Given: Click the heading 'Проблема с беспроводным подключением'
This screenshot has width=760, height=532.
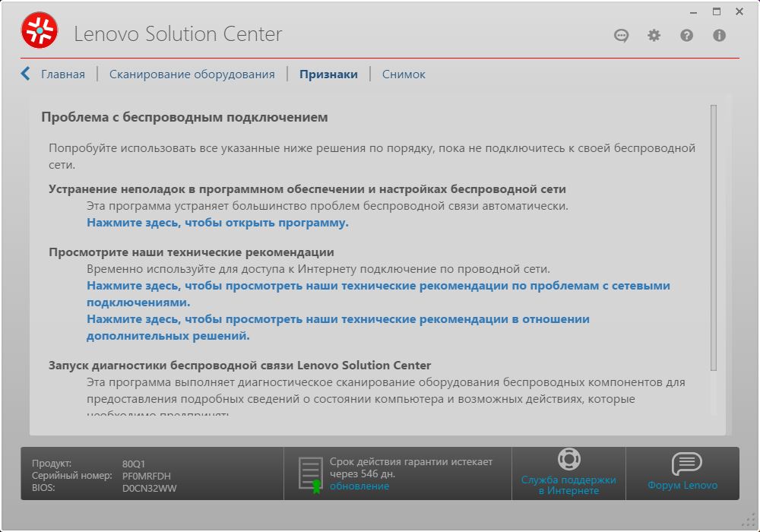Looking at the screenshot, I should point(185,117).
